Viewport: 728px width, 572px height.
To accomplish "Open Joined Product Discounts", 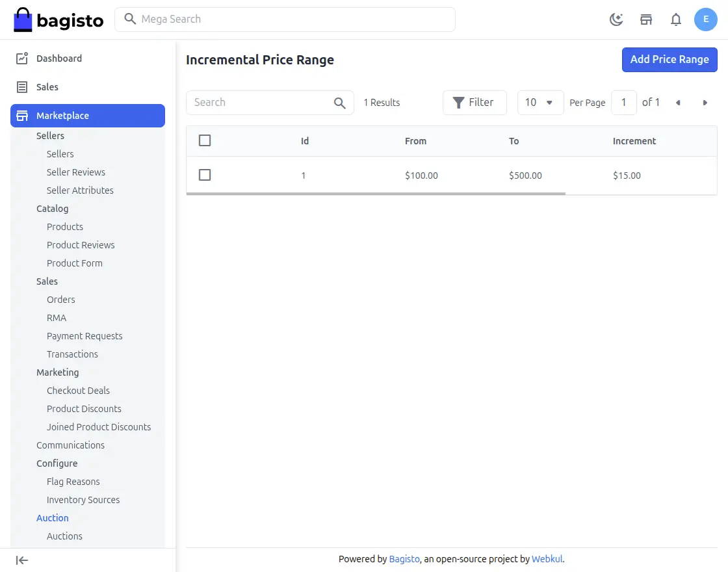I will (x=98, y=427).
